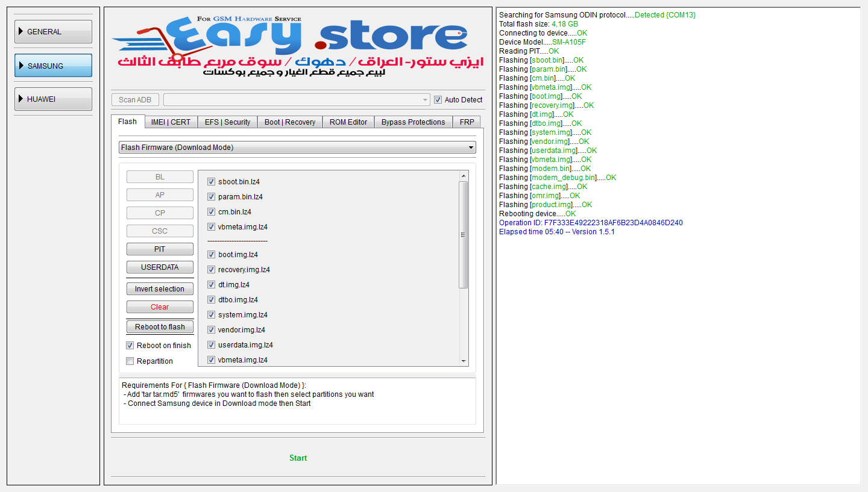Uncheck userdata.img.lz4 partition
This screenshot has height=492, width=868.
tap(211, 345)
